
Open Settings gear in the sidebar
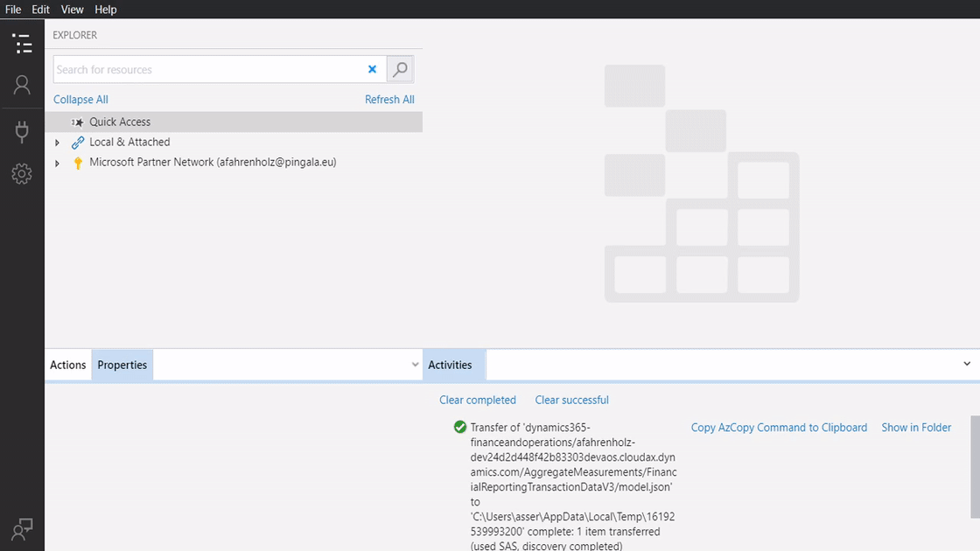(x=22, y=174)
